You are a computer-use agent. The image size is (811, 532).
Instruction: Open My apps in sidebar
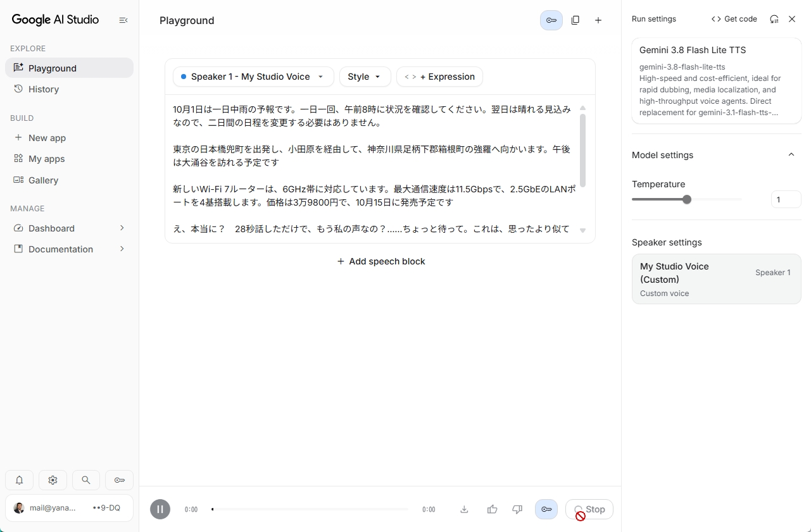point(69,159)
